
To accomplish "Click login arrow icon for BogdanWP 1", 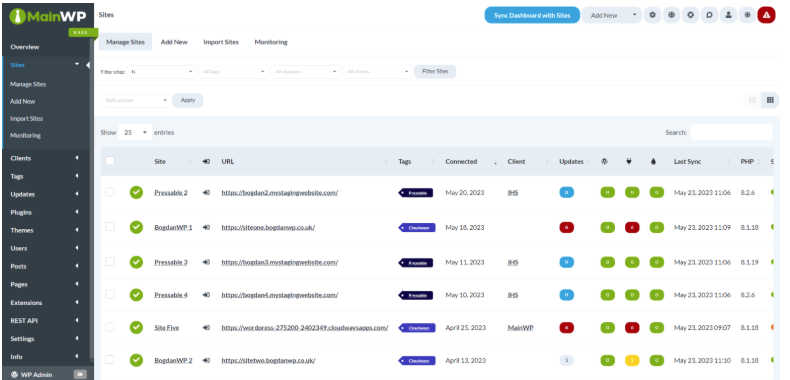I will click(x=206, y=227).
